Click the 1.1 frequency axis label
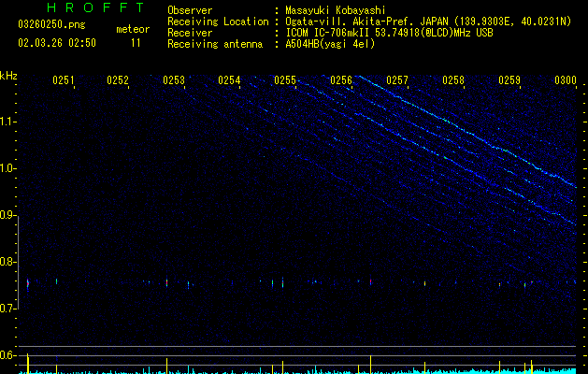This screenshot has width=588, height=374. [7, 122]
